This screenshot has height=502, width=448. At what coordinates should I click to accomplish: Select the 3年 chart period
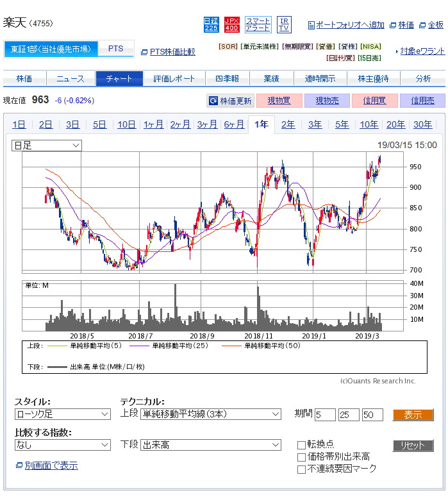click(315, 124)
